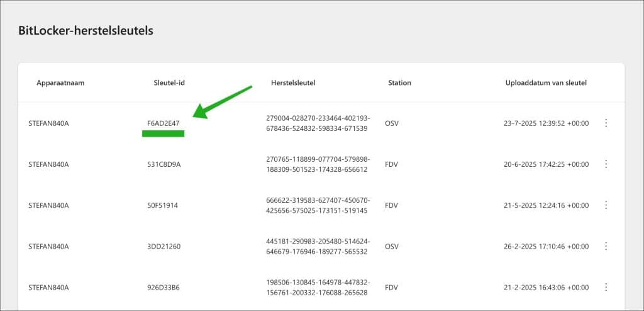Click upload date 21-2-2025 16:43:06
The height and width of the screenshot is (311, 644).
pyautogui.click(x=547, y=288)
